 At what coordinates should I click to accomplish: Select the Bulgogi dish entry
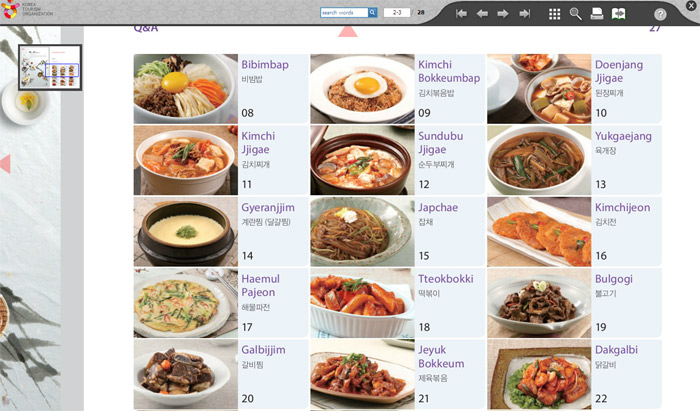pyautogui.click(x=615, y=279)
